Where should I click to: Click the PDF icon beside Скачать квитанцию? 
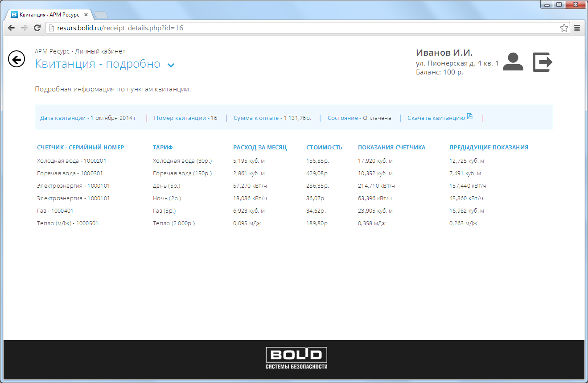coord(469,117)
